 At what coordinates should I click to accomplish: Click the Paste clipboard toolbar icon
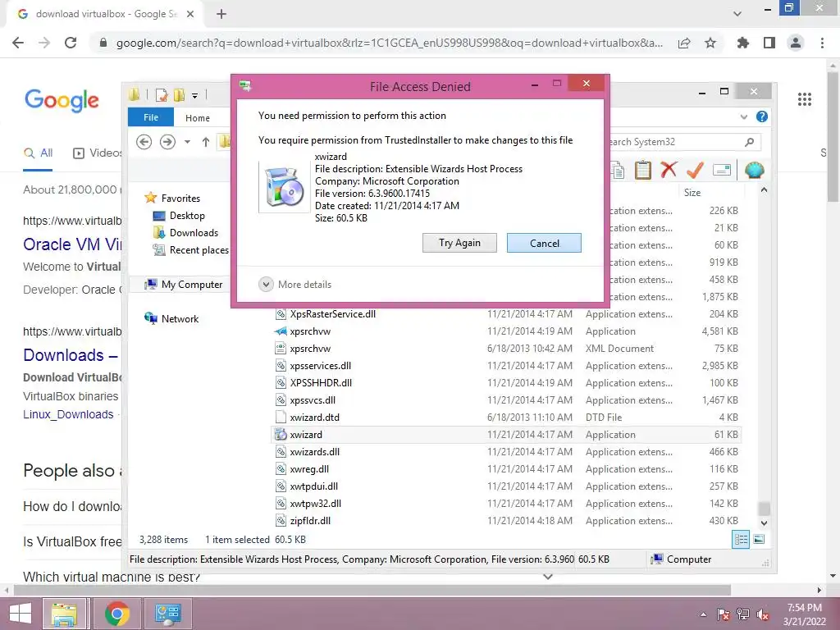click(x=642, y=171)
